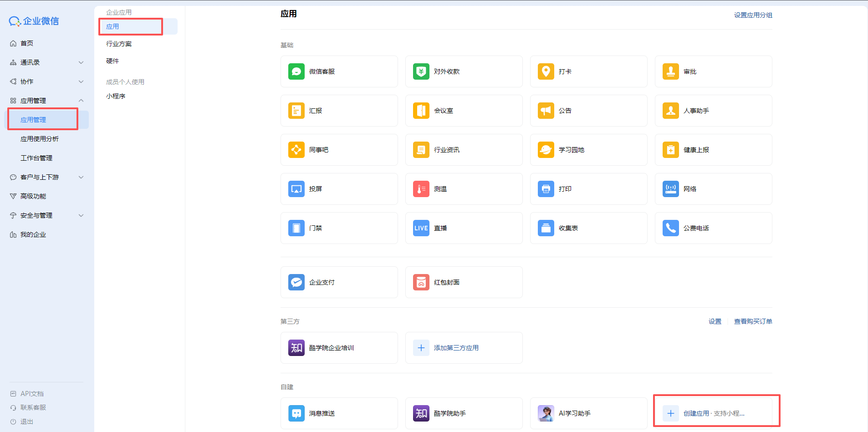Open the 小程序 tab

pos(116,96)
